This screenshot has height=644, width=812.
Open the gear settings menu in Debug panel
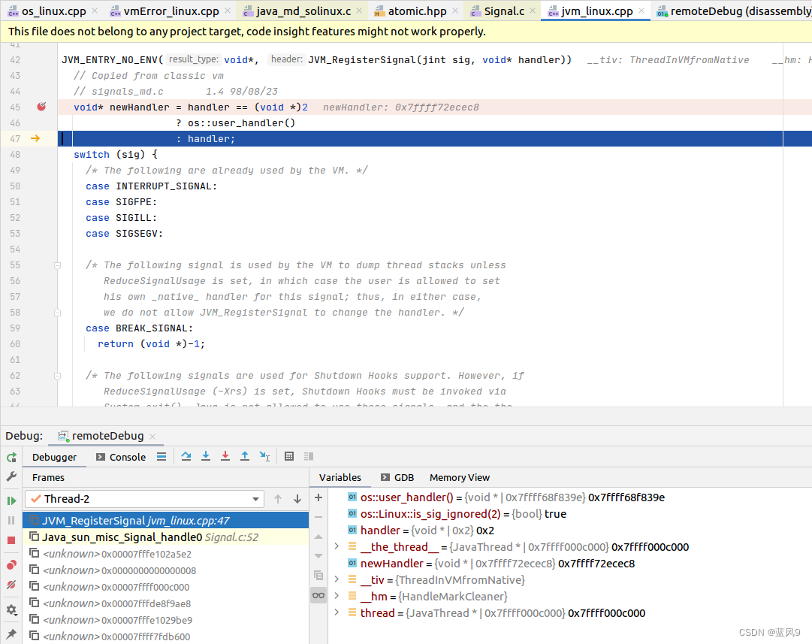11,609
